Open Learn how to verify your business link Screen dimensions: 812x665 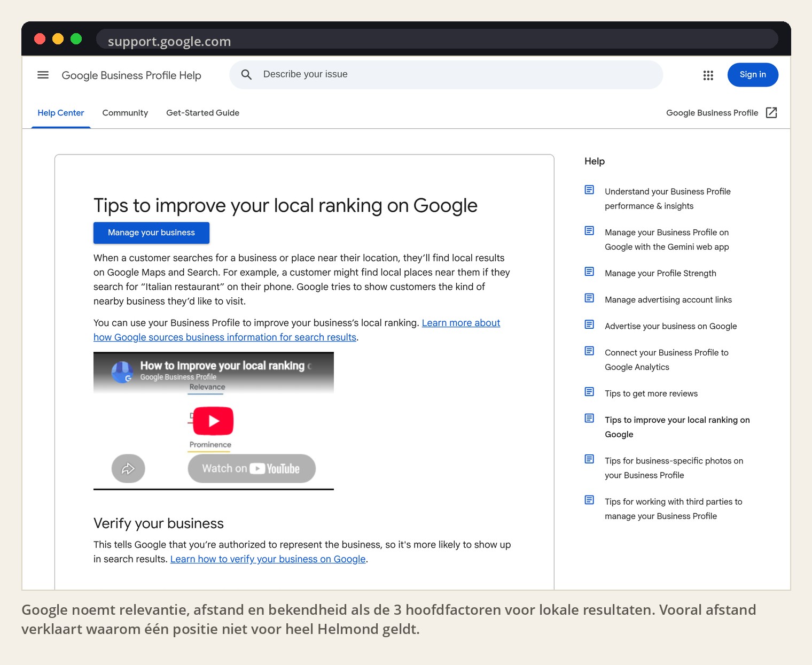pyautogui.click(x=268, y=559)
